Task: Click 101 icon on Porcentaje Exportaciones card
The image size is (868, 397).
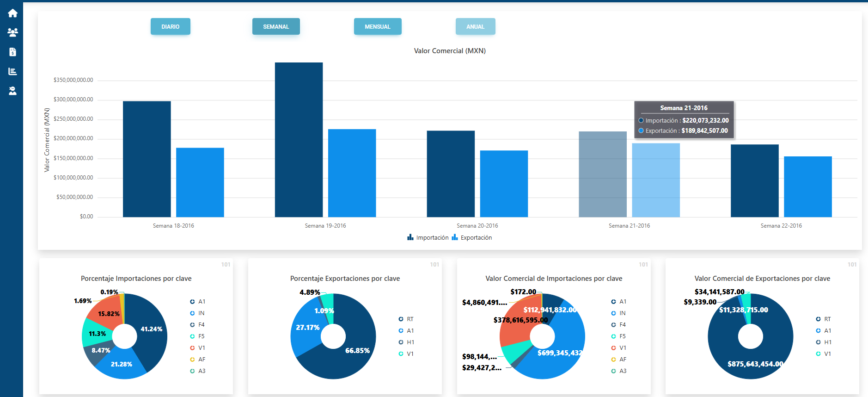Action: pyautogui.click(x=434, y=265)
